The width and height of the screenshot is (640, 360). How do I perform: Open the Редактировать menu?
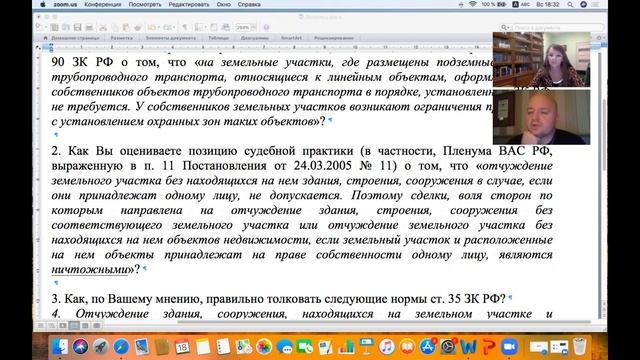click(x=189, y=4)
